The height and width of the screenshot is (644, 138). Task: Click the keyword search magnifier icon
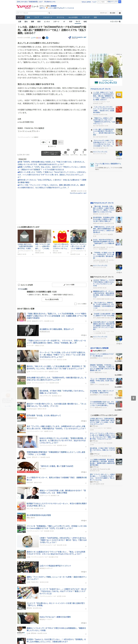(x=49, y=13)
